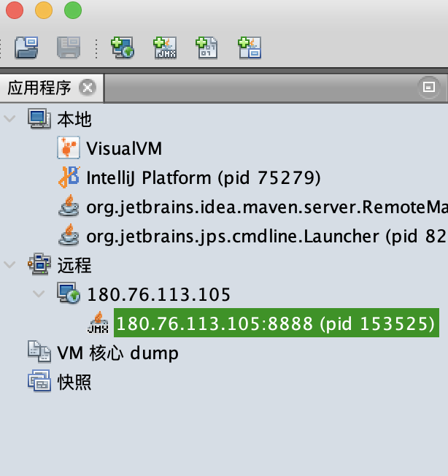Click the greyed-out Save toolbar icon
This screenshot has height=476, width=448.
click(x=69, y=47)
